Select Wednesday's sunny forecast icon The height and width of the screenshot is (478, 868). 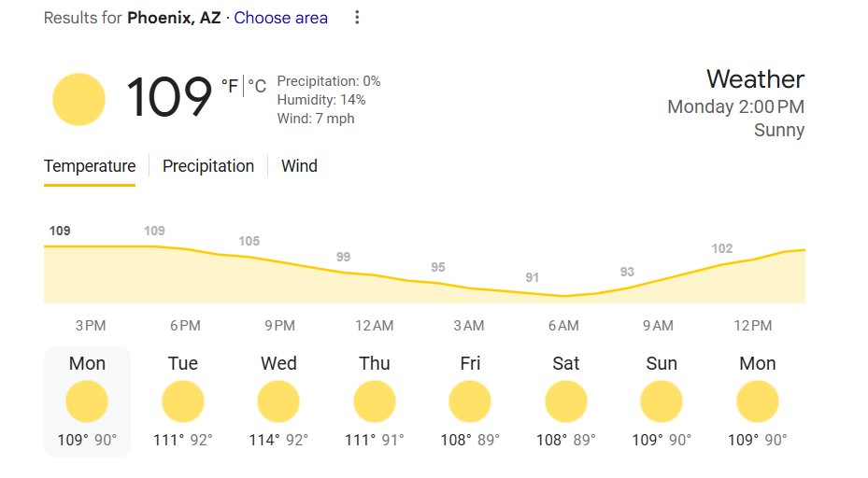click(278, 401)
